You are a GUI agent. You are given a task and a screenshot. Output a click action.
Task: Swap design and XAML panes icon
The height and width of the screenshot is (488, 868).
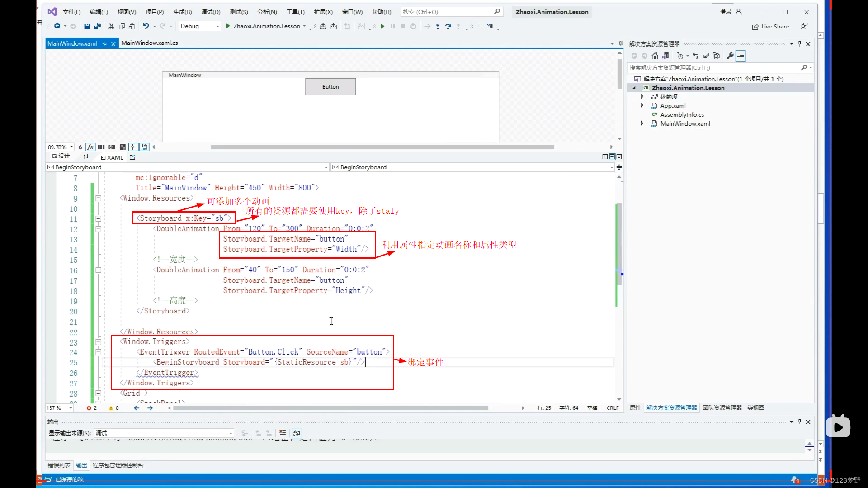tap(86, 156)
